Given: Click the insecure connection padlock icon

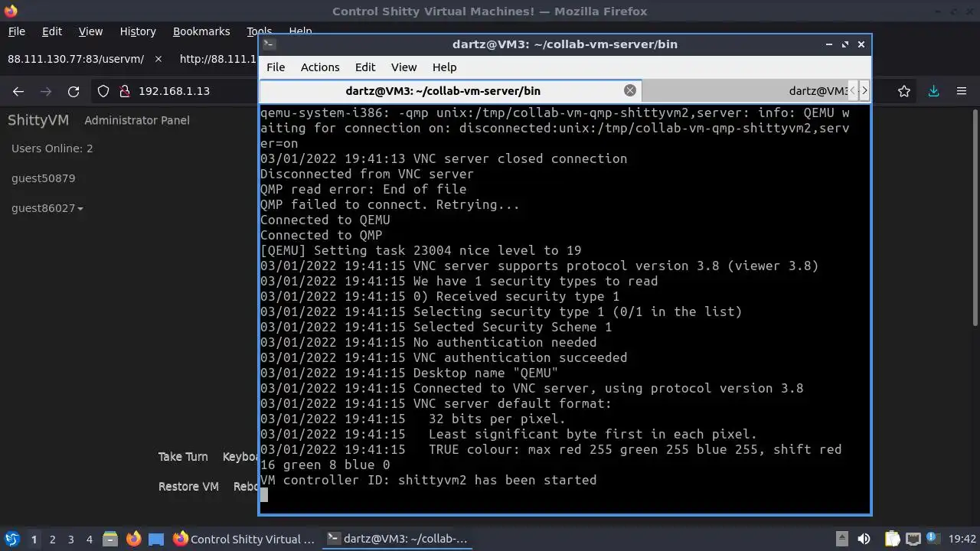Looking at the screenshot, I should (x=124, y=91).
